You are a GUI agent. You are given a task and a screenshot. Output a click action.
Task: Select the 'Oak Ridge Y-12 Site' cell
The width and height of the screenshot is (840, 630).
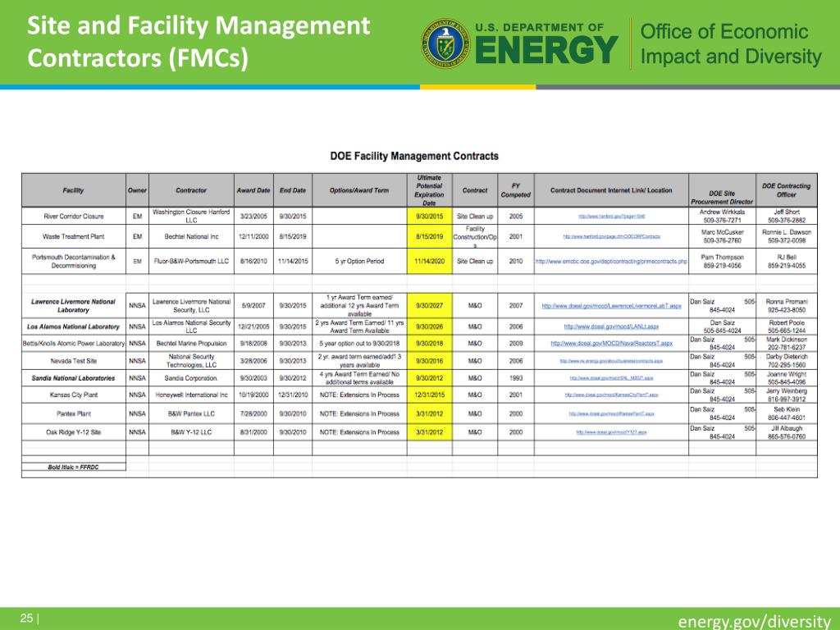coord(73,431)
